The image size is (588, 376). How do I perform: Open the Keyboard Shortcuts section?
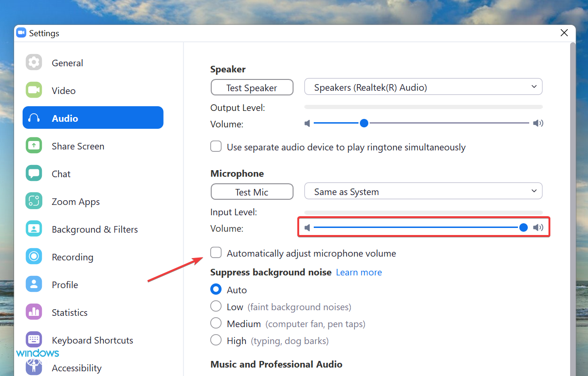pos(92,340)
